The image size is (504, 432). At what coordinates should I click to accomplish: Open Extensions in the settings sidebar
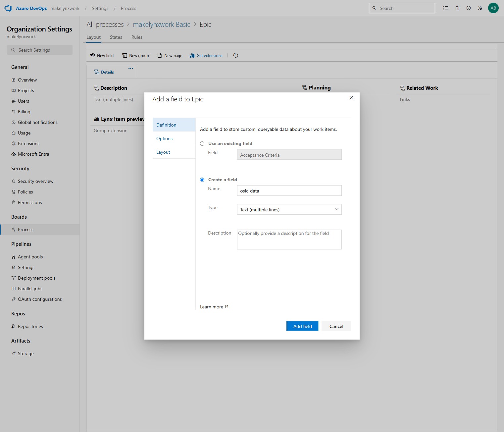coord(40,143)
